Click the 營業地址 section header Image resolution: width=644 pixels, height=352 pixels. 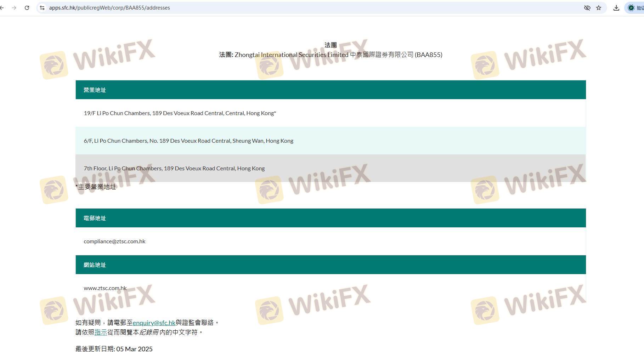[x=331, y=90]
